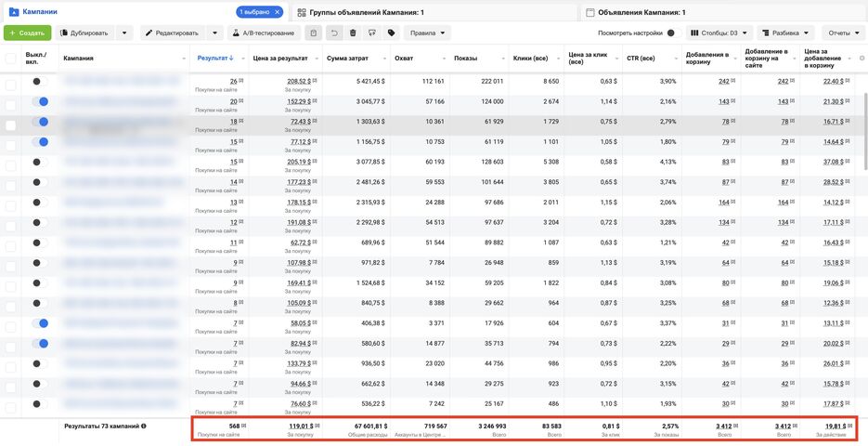Expand the 'Разбивка' breakdown dropdown
868x446 pixels.
785,33
